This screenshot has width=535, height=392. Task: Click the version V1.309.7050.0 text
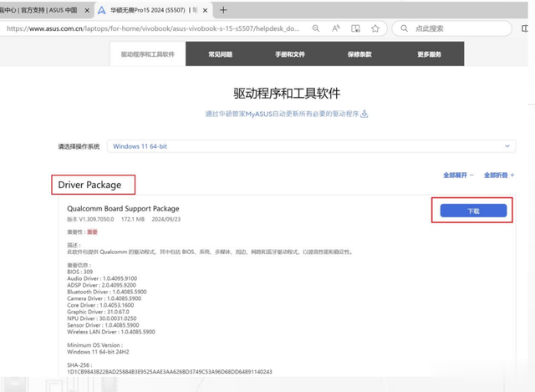tap(90, 219)
